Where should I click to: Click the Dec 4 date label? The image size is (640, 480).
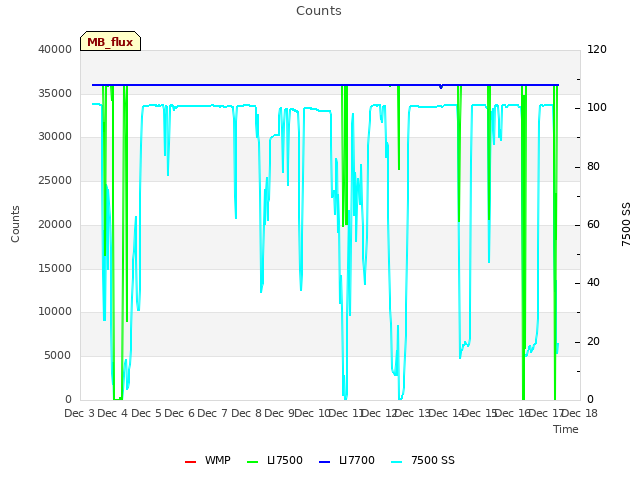click(x=113, y=413)
